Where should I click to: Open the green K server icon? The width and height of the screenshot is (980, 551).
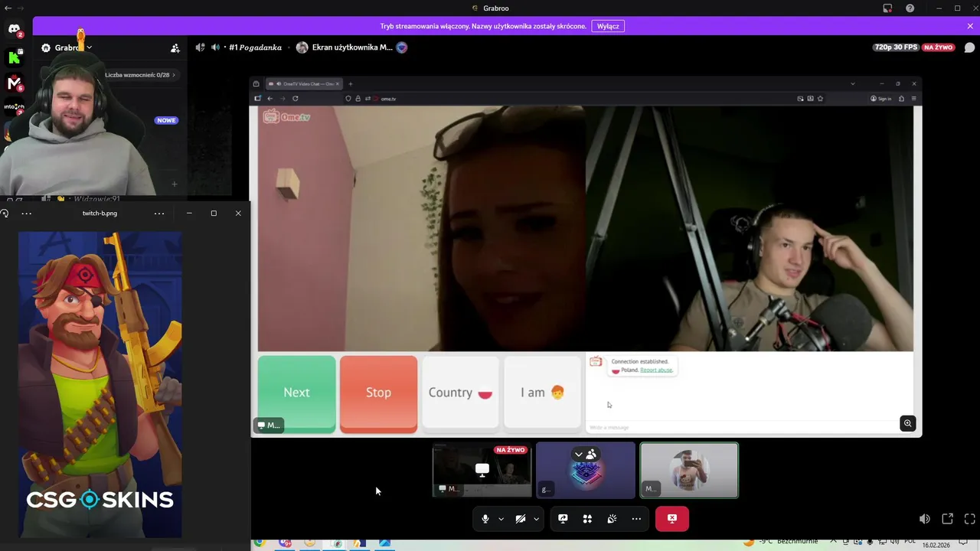[14, 57]
